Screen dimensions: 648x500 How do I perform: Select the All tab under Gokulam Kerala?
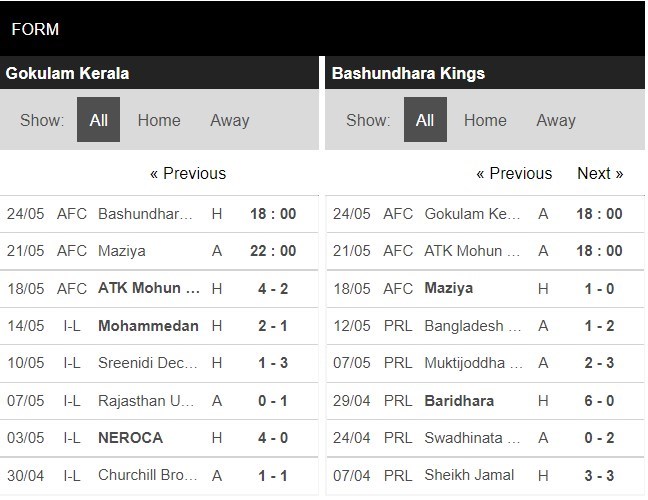tap(98, 120)
